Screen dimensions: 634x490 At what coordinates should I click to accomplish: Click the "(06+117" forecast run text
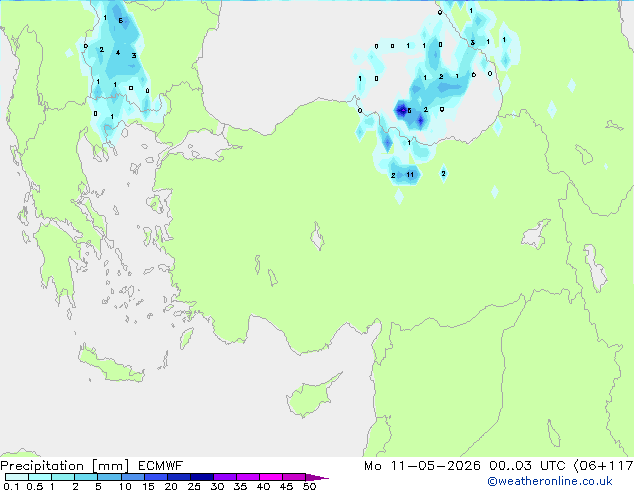click(603, 466)
